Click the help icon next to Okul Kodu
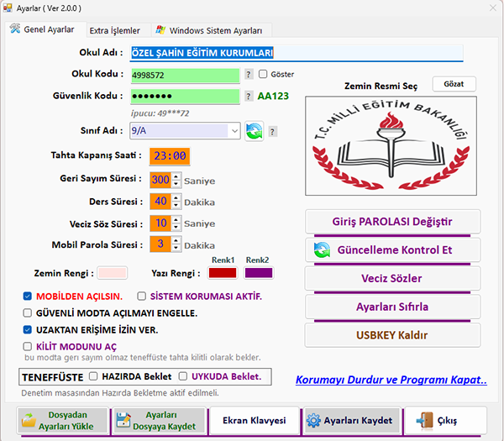The image size is (504, 441). click(x=249, y=75)
